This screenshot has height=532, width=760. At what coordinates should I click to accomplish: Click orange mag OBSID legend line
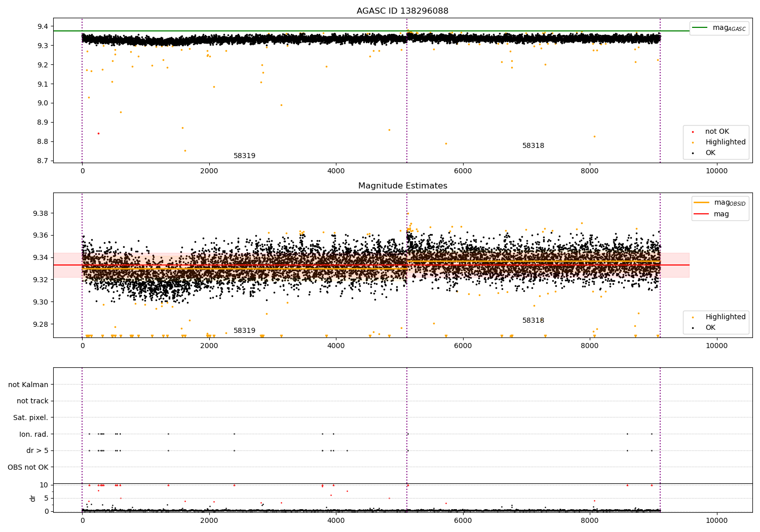click(x=702, y=203)
